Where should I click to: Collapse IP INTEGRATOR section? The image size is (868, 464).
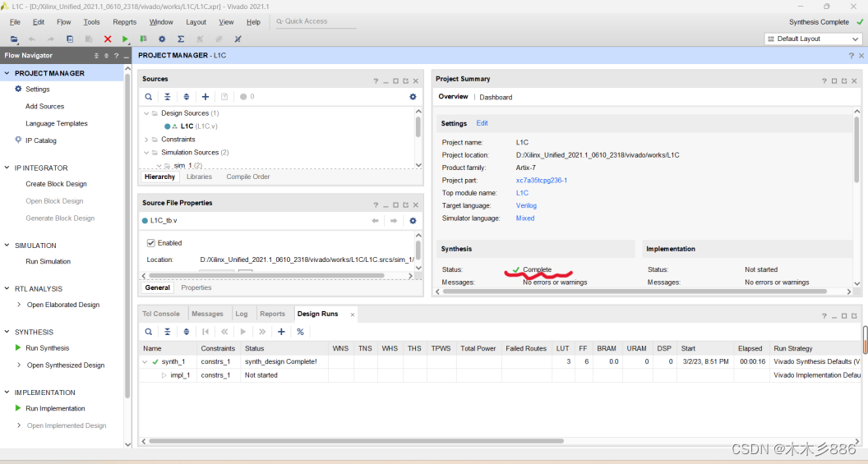tap(7, 168)
